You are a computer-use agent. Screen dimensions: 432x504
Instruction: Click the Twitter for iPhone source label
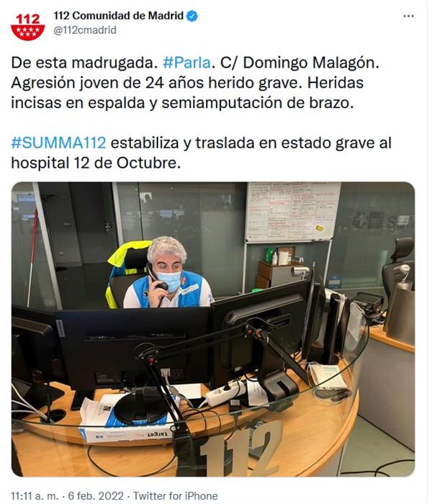[176, 495]
